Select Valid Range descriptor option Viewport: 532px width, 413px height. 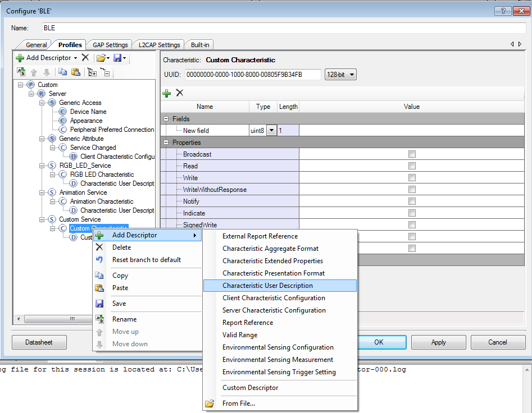pos(280,335)
